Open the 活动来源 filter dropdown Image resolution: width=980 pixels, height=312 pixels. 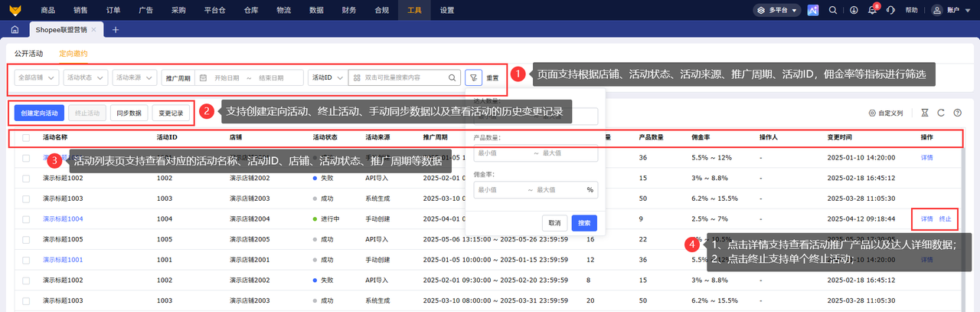tap(134, 77)
